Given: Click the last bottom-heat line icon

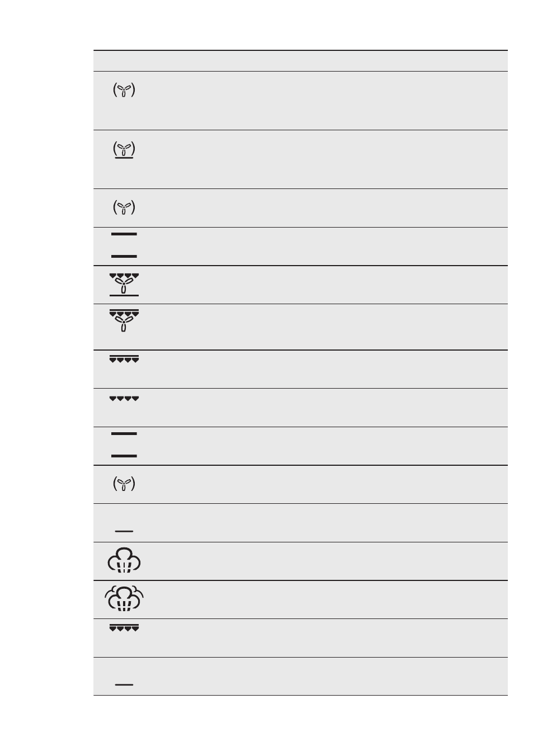Looking at the screenshot, I should tap(124, 684).
